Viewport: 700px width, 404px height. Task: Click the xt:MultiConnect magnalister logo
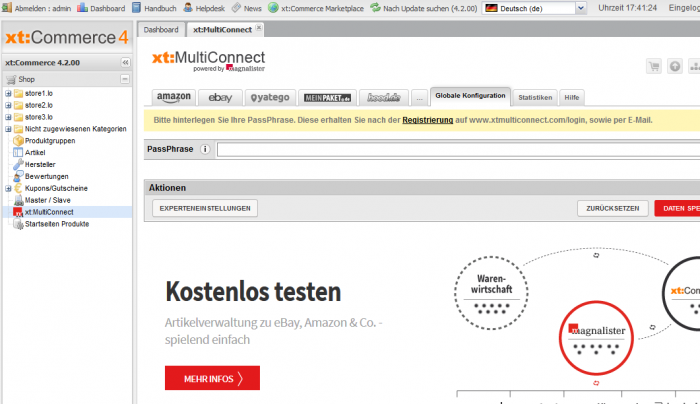point(208,61)
